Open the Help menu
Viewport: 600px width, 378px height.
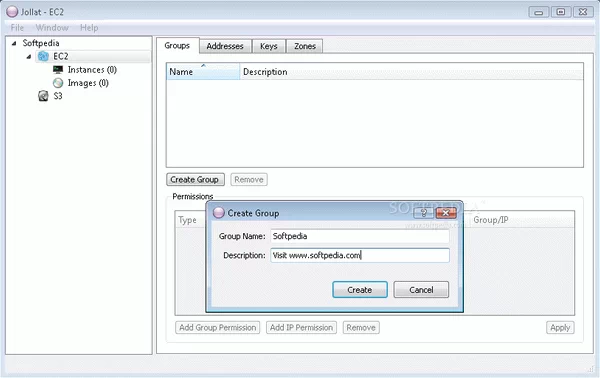point(89,28)
